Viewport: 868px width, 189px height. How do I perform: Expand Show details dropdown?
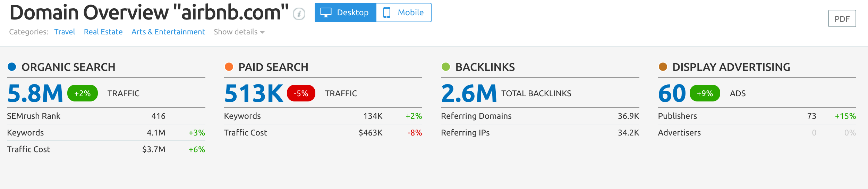[239, 32]
